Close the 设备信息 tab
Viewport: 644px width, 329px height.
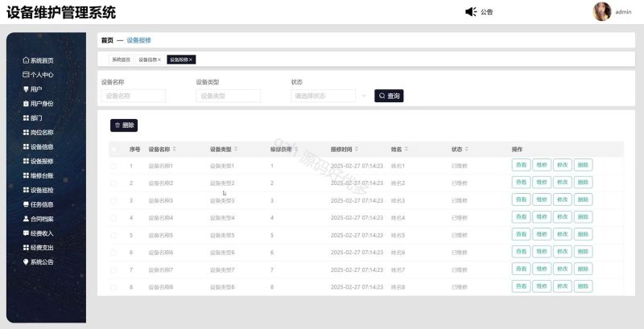point(159,60)
